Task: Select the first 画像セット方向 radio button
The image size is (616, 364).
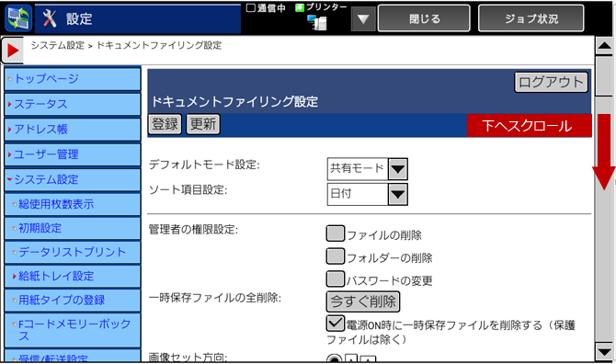Action: (x=335, y=358)
